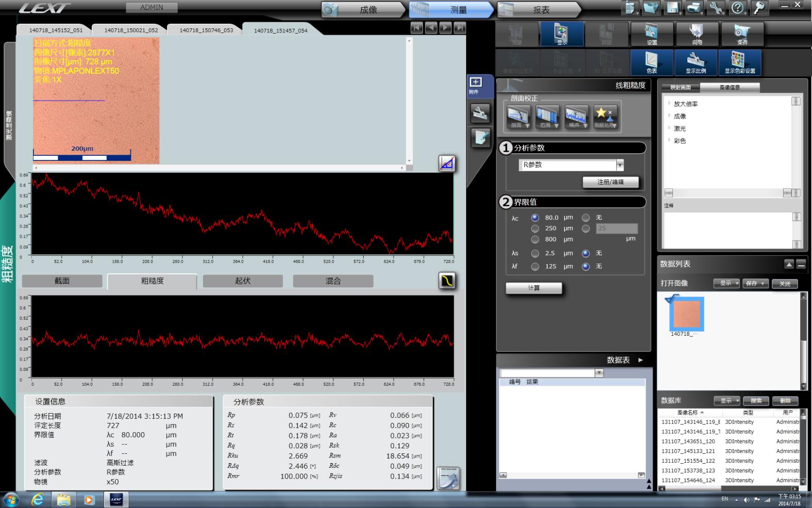Click the export icon at bottom of analysis panel
The width and height of the screenshot is (812, 508).
tap(448, 478)
